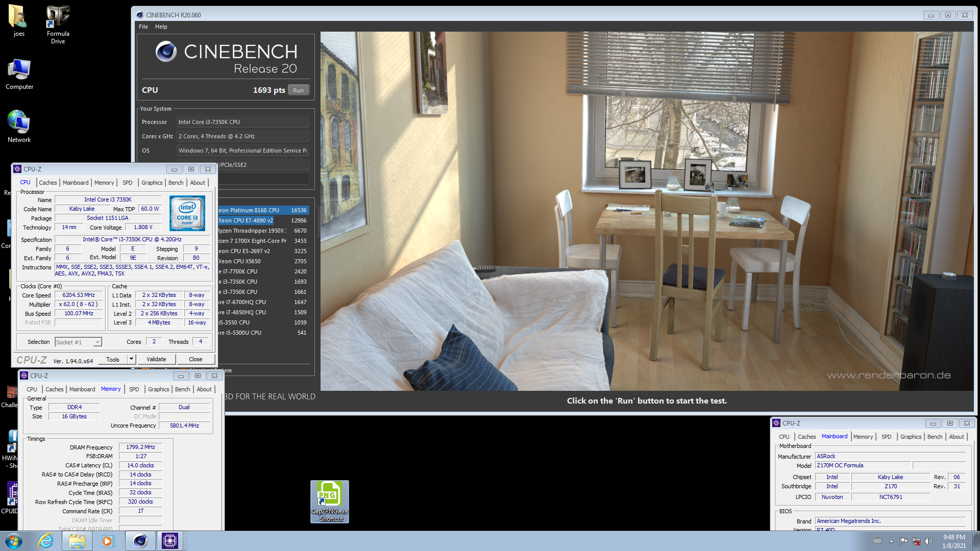Select the i3-7350K 1693 score row
Screen dimensions: 980x551
[x=263, y=282]
